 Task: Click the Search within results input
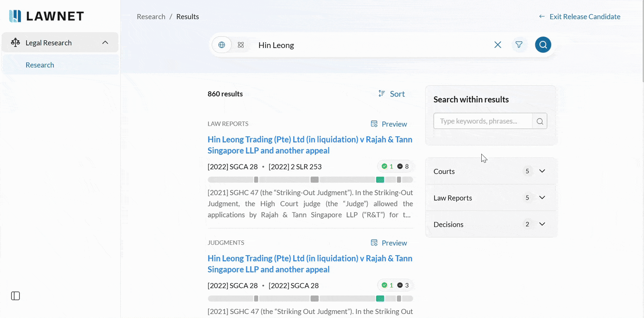coord(483,121)
